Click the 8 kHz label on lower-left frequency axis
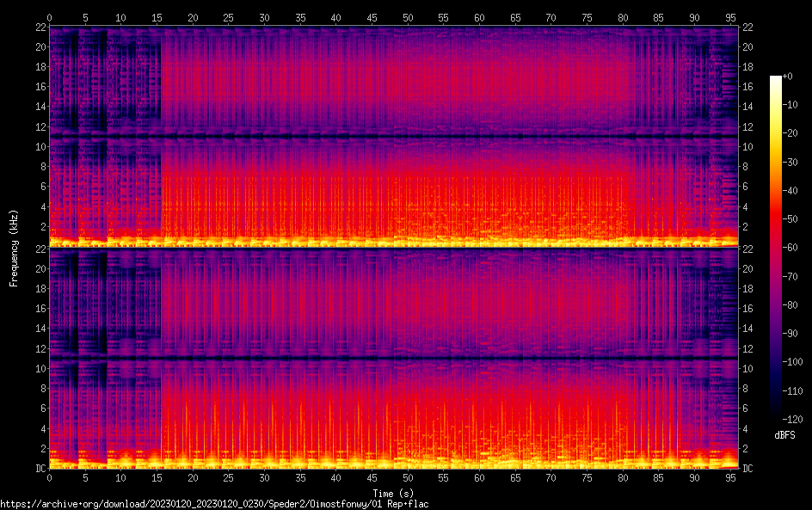Image resolution: width=812 pixels, height=510 pixels. coord(40,388)
